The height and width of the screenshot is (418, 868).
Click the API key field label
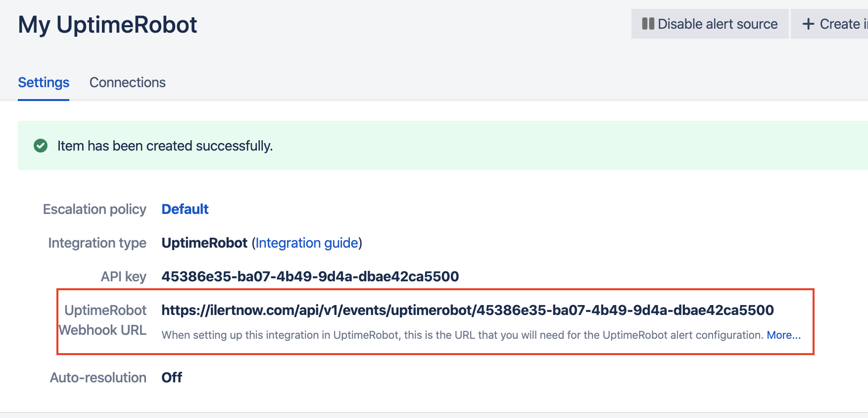[123, 276]
